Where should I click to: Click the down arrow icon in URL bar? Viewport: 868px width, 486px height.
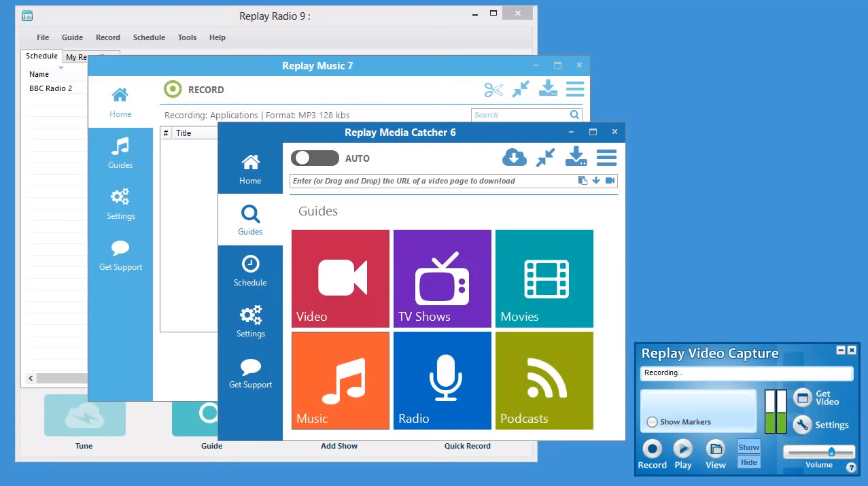point(596,181)
